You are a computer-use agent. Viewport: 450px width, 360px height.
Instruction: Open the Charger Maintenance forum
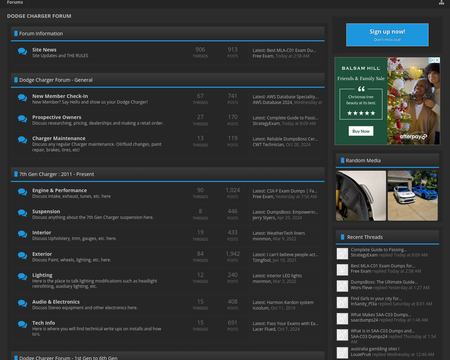[x=59, y=138]
